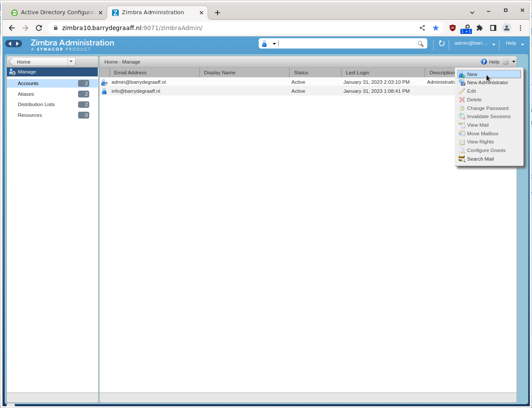
Task: Open the browser extensions puzzle icon
Action: [480, 28]
